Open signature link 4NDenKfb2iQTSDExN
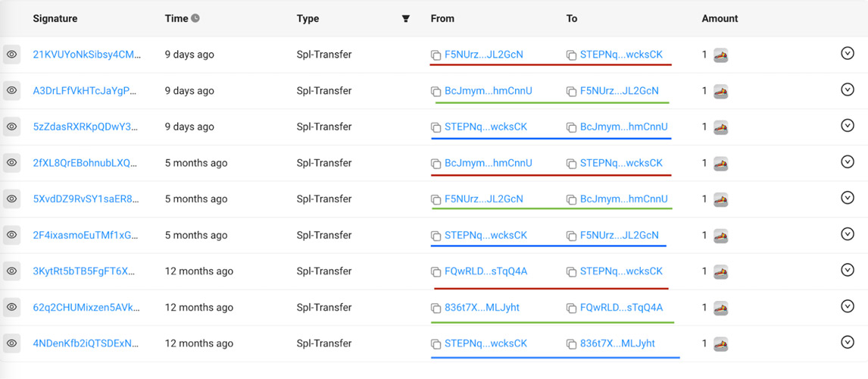The width and height of the screenshot is (868, 379). point(87,343)
